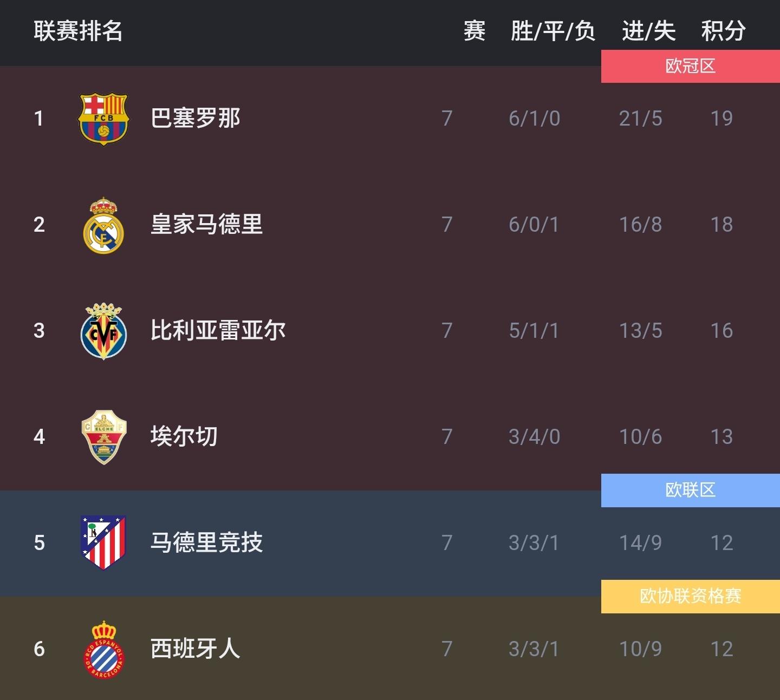The width and height of the screenshot is (780, 700).
Task: Open the 皇家马德里 team name link
Action: point(206,224)
